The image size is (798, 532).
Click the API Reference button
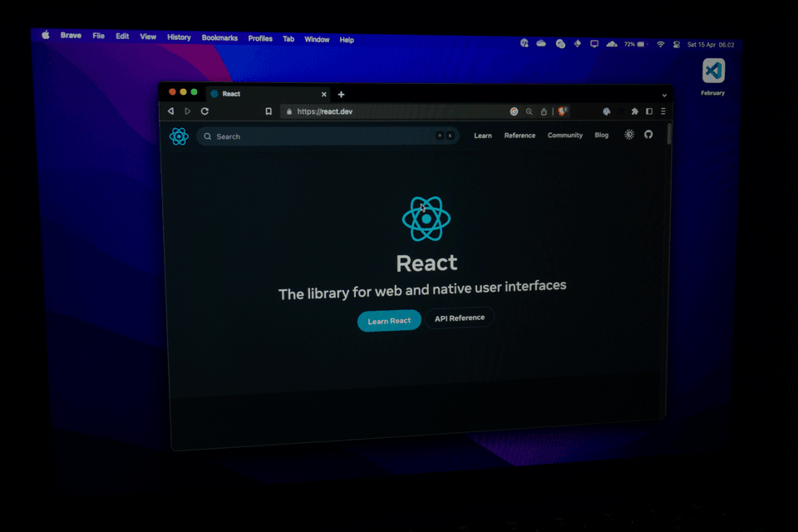(x=460, y=318)
